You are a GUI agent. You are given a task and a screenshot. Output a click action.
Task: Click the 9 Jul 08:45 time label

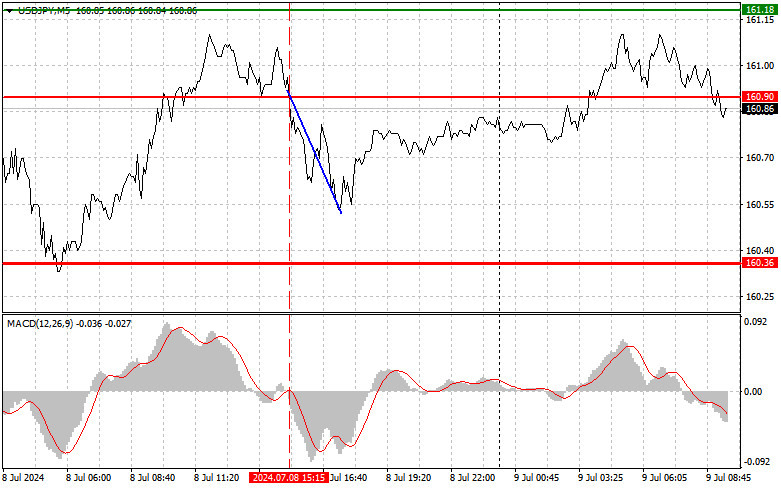coord(728,478)
